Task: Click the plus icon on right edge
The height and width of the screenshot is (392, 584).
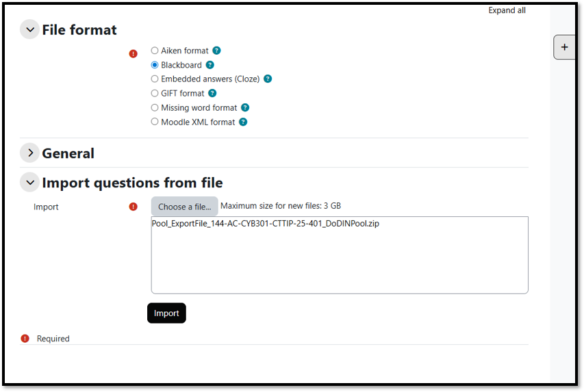Action: [x=564, y=47]
